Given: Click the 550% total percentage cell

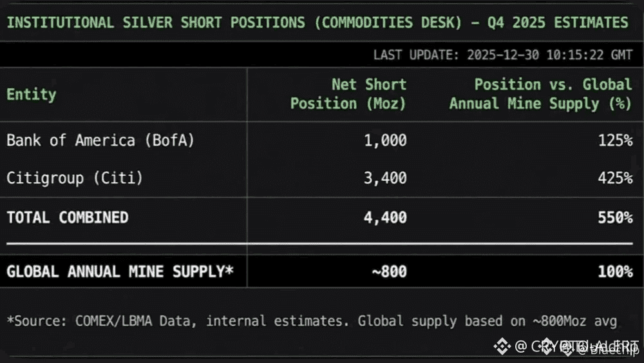Looking at the screenshot, I should [615, 217].
